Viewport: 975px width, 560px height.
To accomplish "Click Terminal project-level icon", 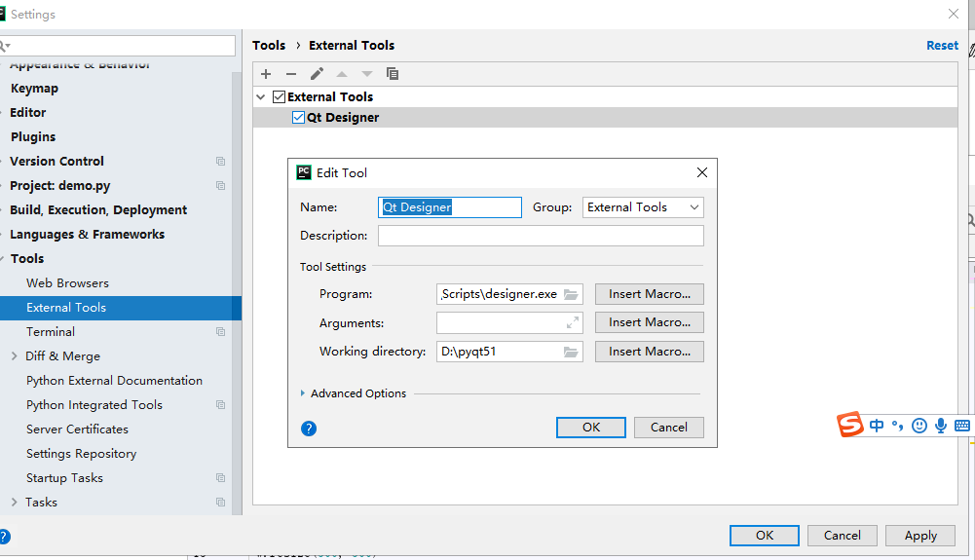I will [221, 332].
